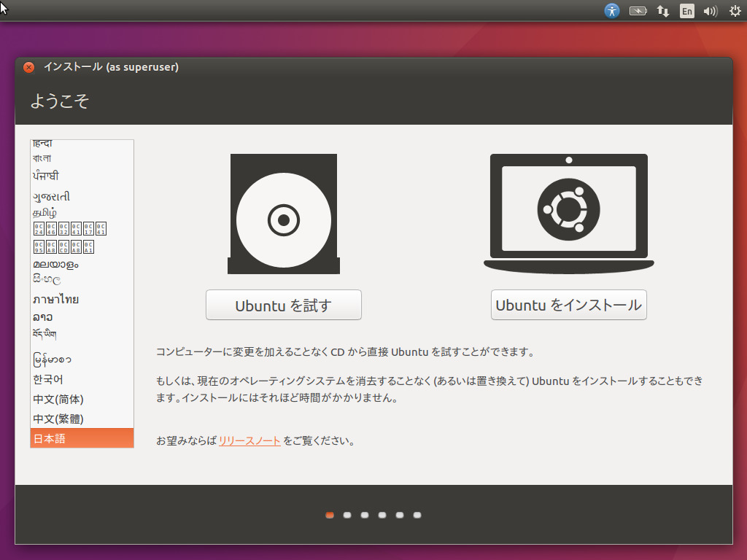Select བོད་ཡིག Tibetan in the language list
Screen dimensions: 747x560
[x=82, y=334]
